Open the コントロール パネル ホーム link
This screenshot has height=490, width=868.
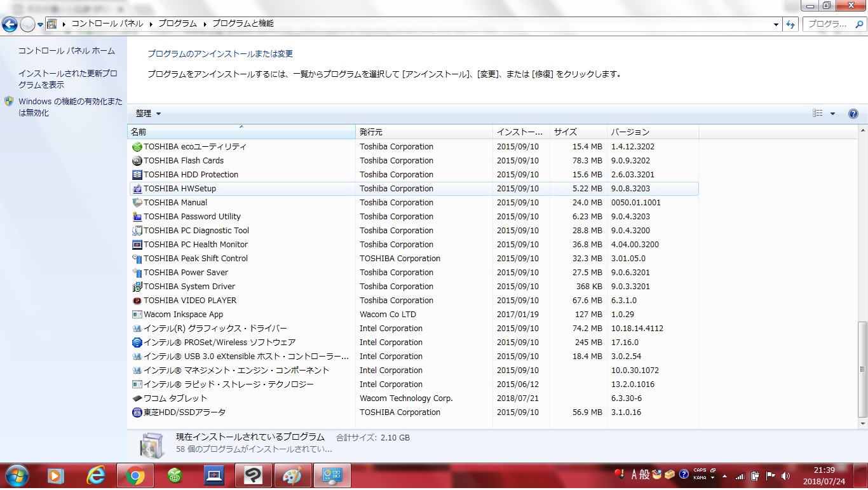pos(67,51)
